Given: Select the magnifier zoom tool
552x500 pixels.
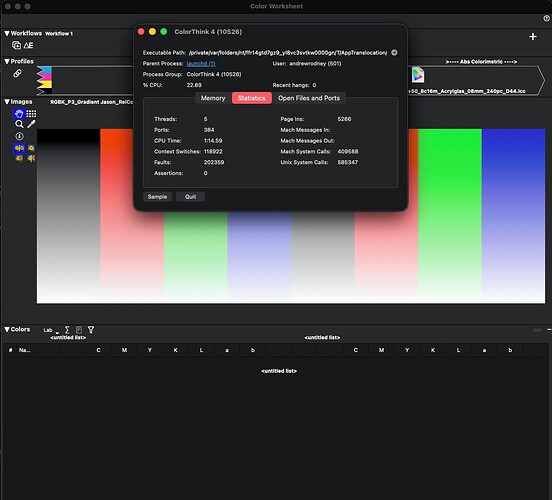Looking at the screenshot, I should pyautogui.click(x=19, y=124).
